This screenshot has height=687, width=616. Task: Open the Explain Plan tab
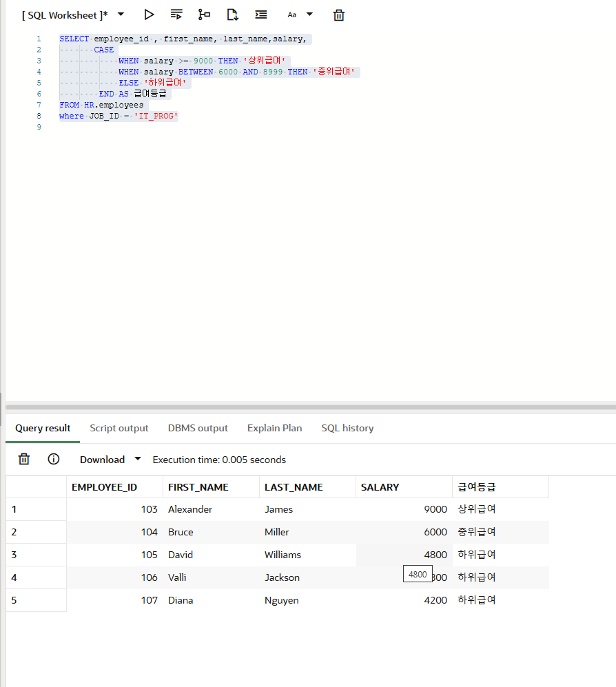click(275, 428)
